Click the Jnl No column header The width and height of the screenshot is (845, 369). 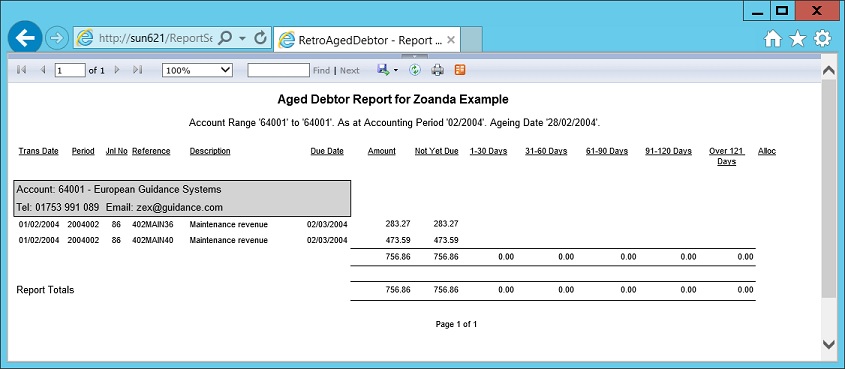tap(116, 151)
